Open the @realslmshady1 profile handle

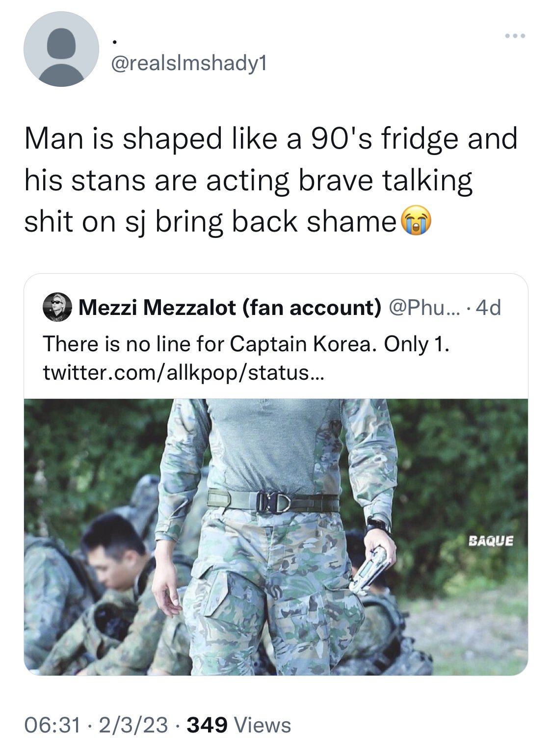click(189, 63)
